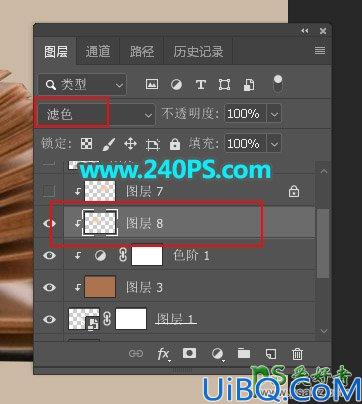
Task: Click the 填充 value field
Action: tap(246, 144)
